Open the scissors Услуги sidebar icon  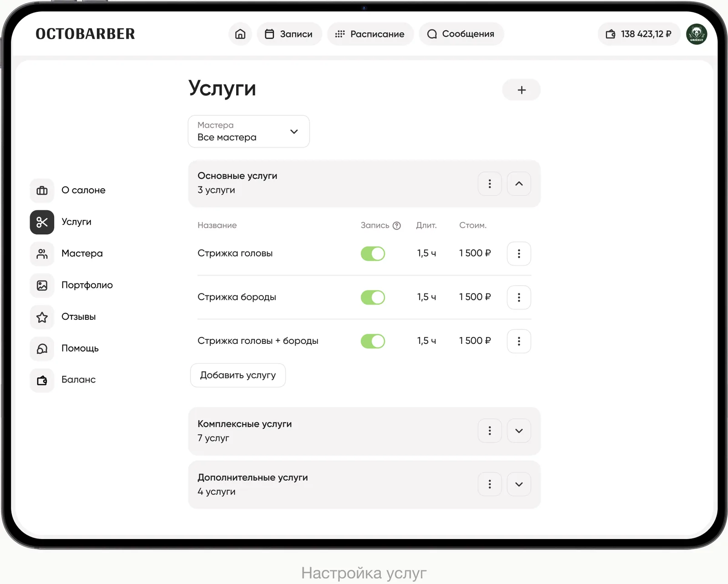[42, 222]
